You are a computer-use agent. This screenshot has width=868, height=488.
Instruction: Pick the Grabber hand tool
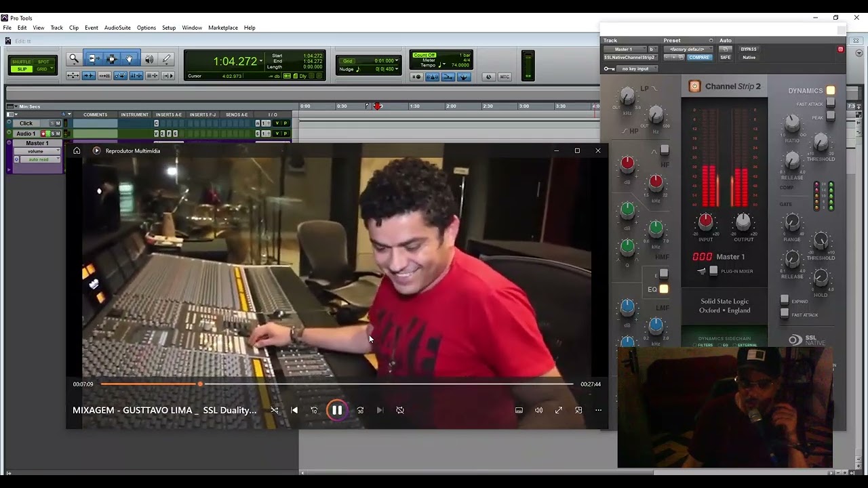(129, 59)
